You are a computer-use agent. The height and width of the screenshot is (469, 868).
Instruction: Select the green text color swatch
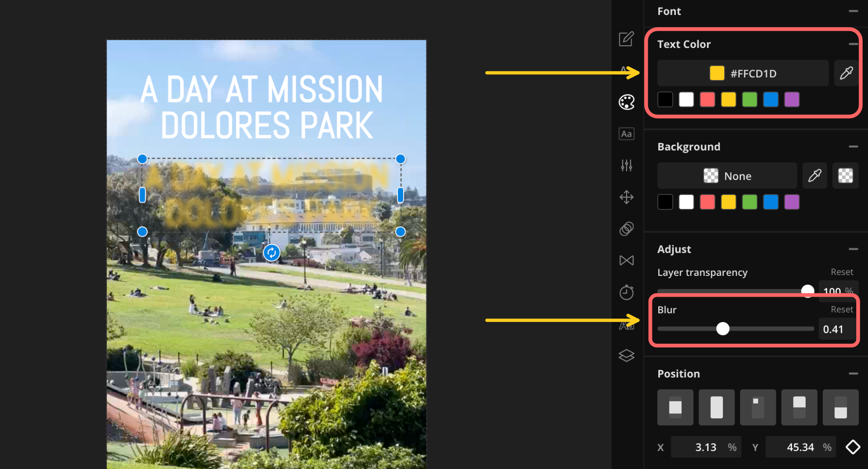[x=749, y=99]
